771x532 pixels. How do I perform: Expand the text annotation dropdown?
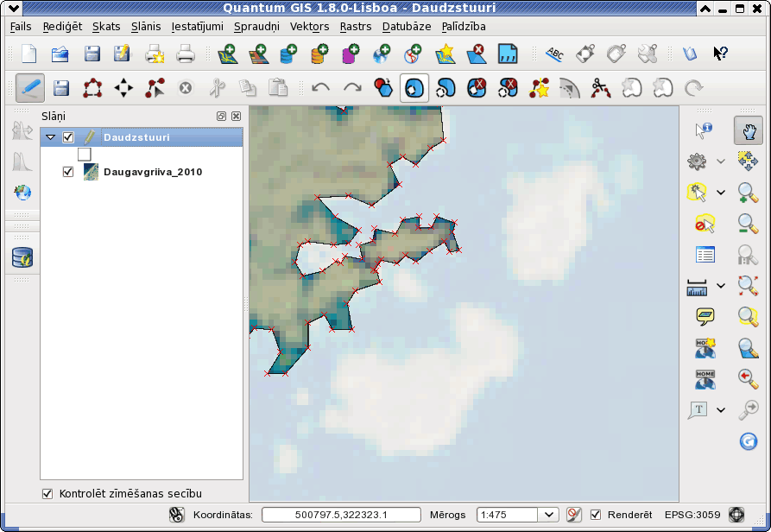click(721, 409)
